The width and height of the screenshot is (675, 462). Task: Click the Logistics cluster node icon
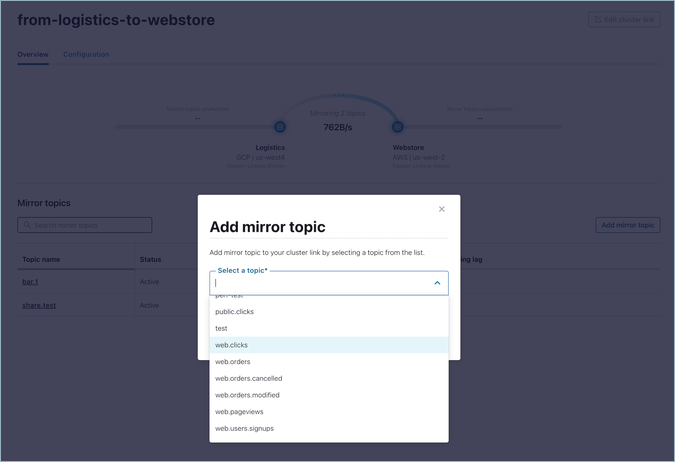click(x=280, y=127)
